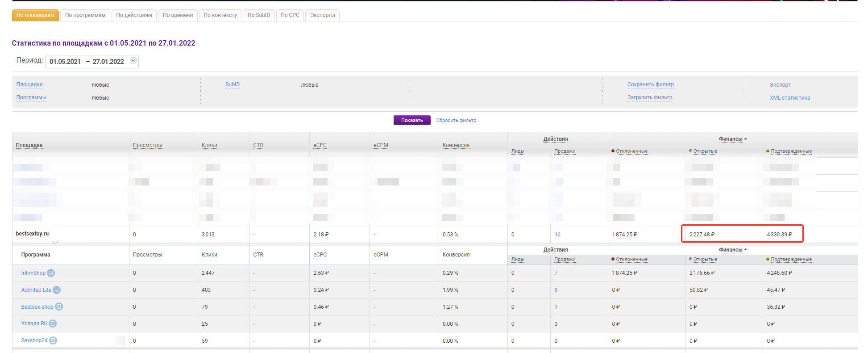
Task: Switch to the По CPC tab
Action: click(290, 15)
